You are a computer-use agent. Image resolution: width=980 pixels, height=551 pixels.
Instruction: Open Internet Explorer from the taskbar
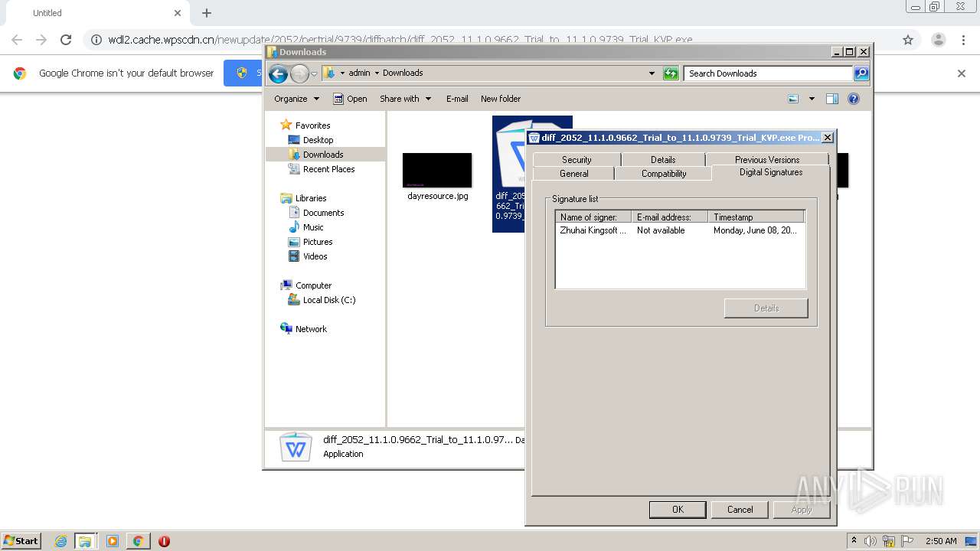pyautogui.click(x=60, y=541)
